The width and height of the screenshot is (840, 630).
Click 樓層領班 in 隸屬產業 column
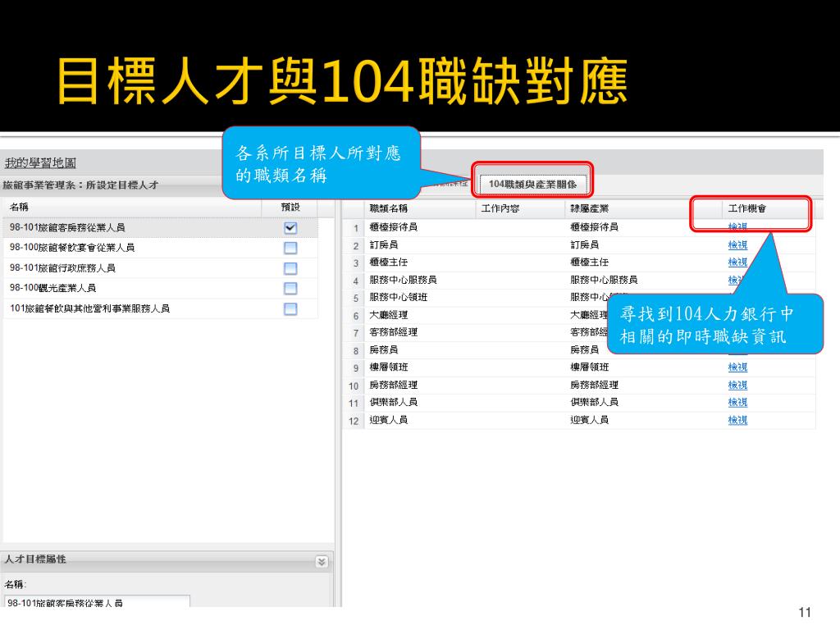pos(589,367)
